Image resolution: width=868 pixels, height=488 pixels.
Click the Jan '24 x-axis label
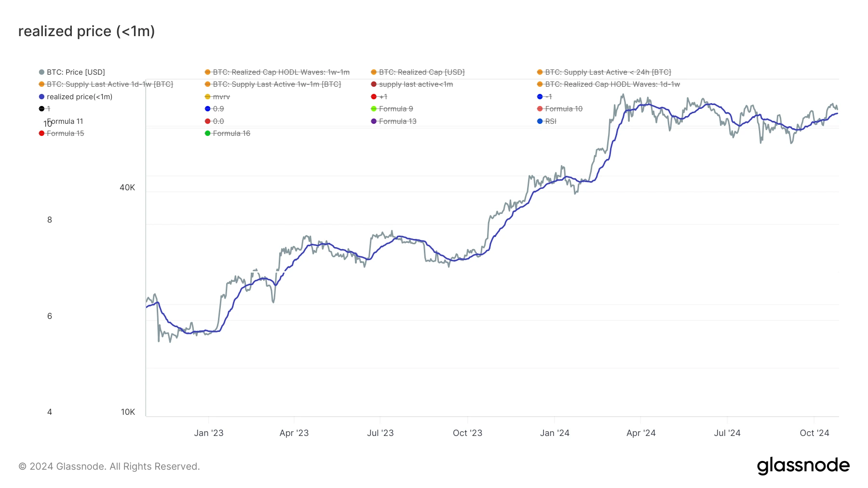pyautogui.click(x=555, y=433)
